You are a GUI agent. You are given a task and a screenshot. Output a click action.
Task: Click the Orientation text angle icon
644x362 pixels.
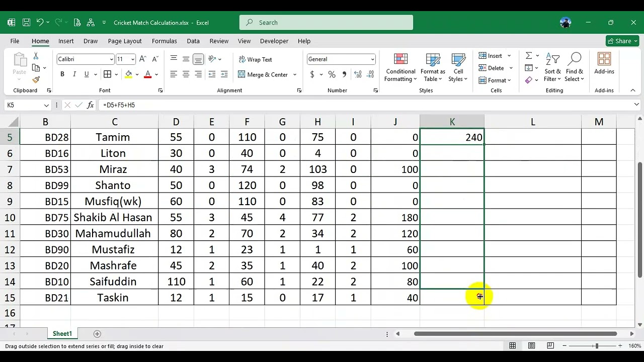pos(212,59)
